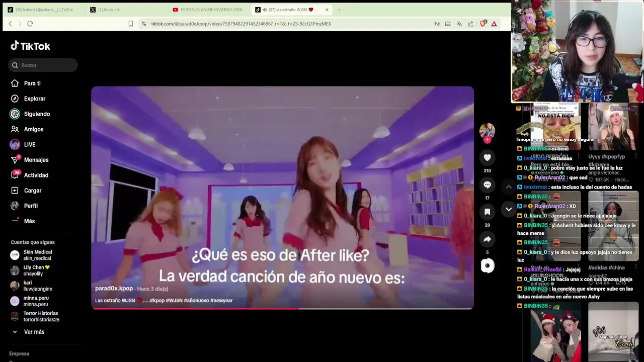Open Actividad notifications
Screen dimensions: 644x362
[36, 175]
